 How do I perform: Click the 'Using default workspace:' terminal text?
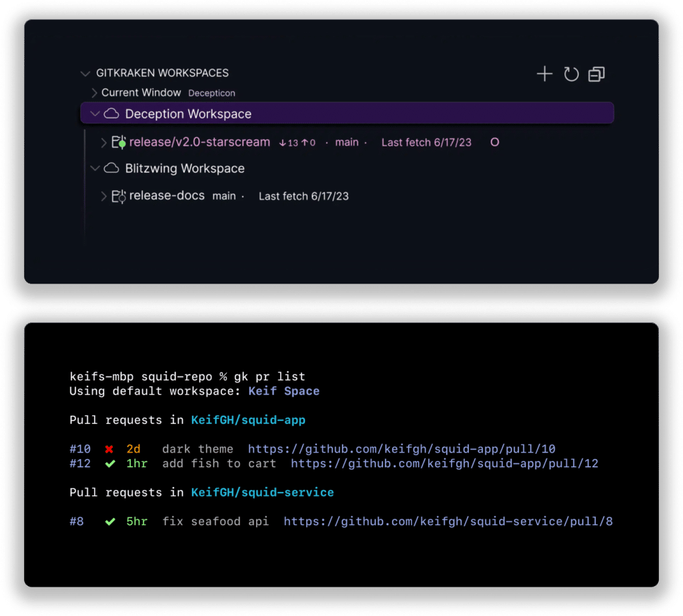click(x=155, y=391)
